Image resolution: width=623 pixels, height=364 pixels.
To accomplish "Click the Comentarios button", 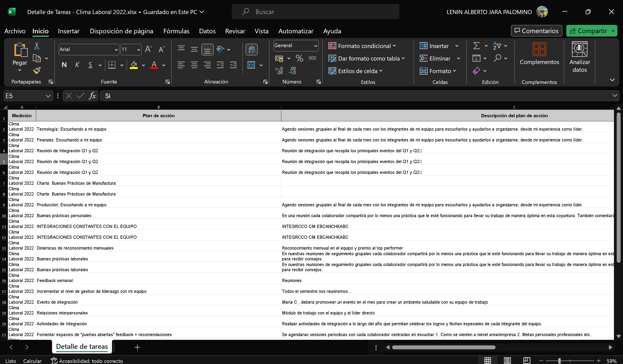I will click(536, 31).
